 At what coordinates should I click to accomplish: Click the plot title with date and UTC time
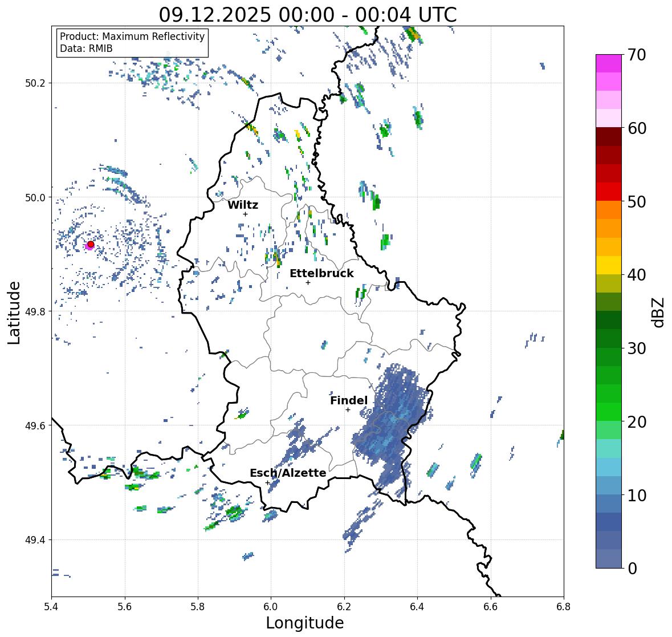pyautogui.click(x=308, y=15)
